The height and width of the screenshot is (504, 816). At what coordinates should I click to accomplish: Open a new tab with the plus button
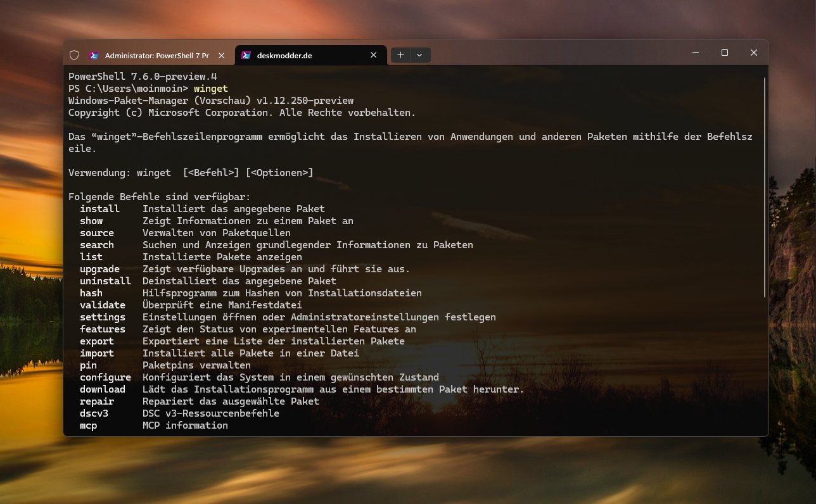point(400,55)
